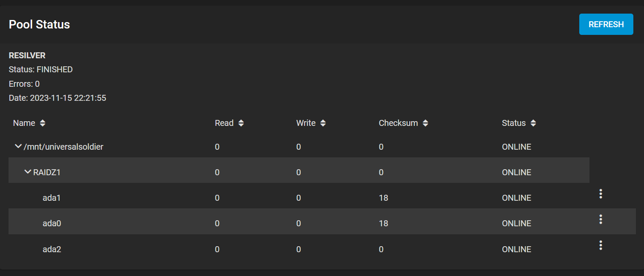
Task: Sort by the Checksum column arrows
Action: point(425,123)
